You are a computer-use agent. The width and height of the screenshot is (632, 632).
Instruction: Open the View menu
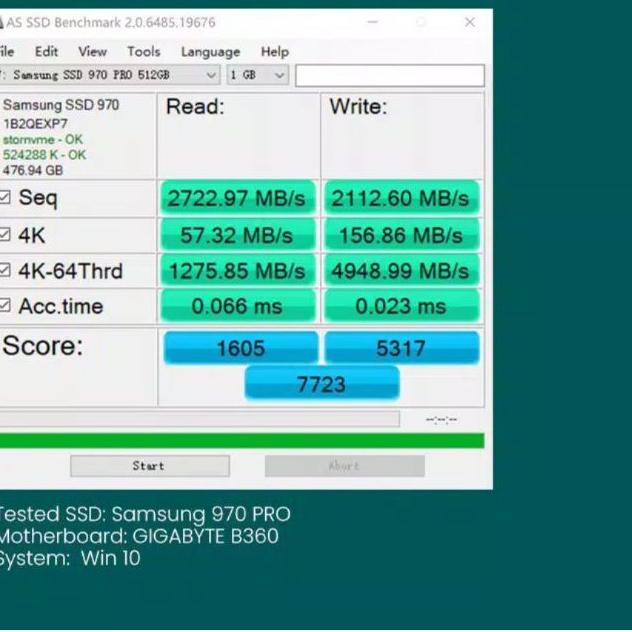pyautogui.click(x=92, y=52)
